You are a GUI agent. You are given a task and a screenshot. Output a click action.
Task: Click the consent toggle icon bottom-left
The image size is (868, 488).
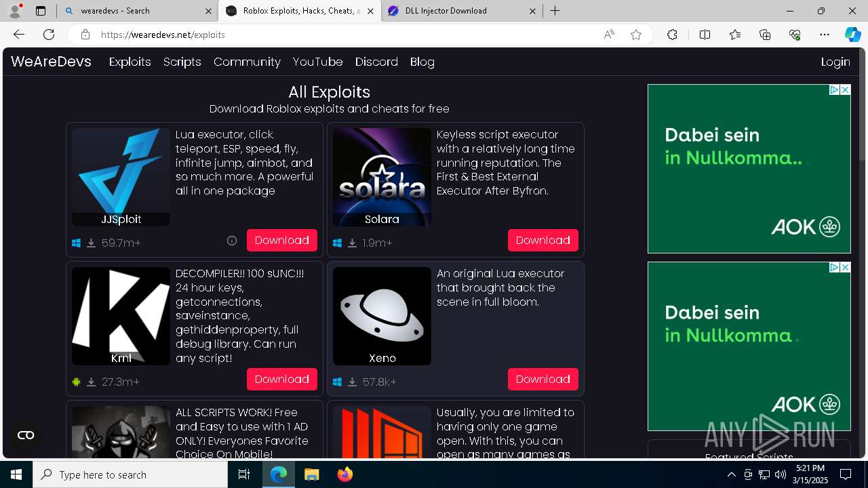tap(26, 435)
